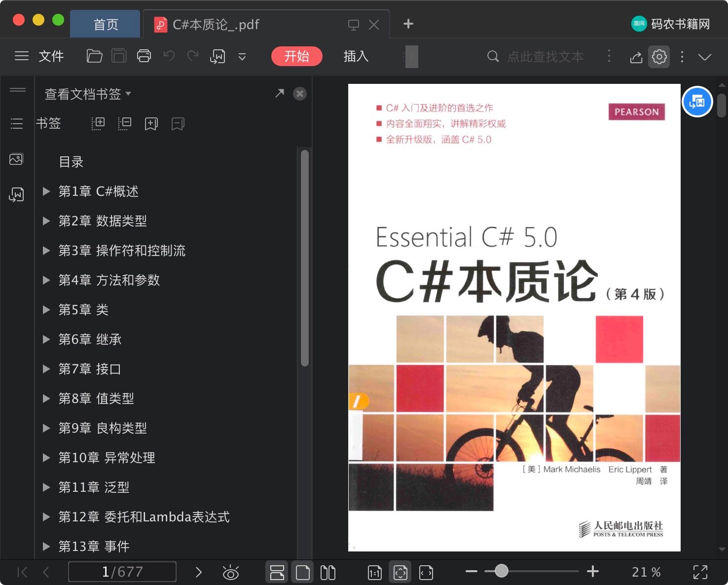Click the 21 % zoom value
The height and width of the screenshot is (585, 728).
click(x=646, y=572)
